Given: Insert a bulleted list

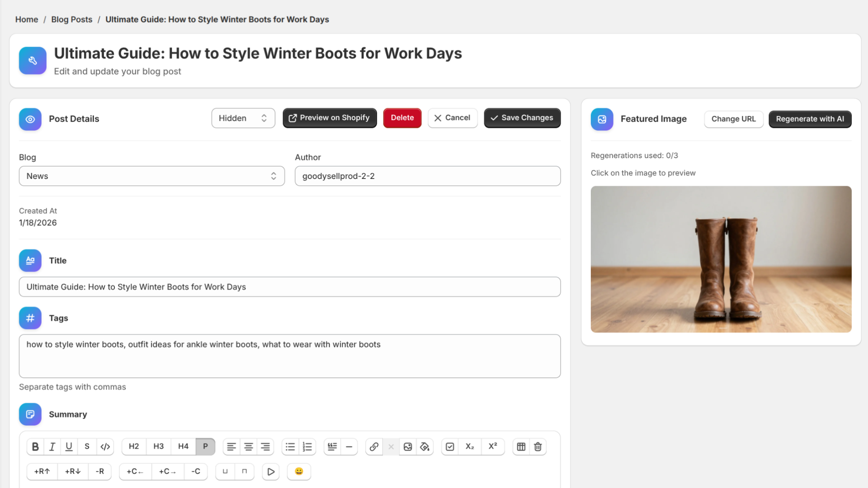Looking at the screenshot, I should coord(290,446).
